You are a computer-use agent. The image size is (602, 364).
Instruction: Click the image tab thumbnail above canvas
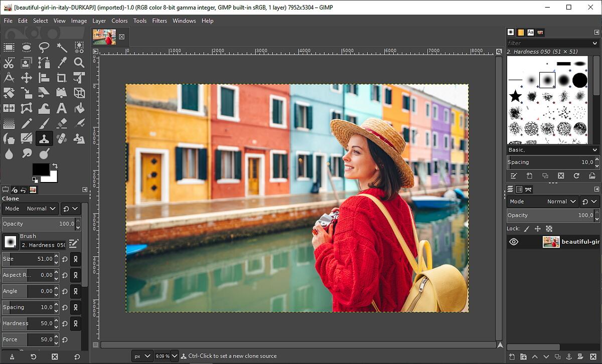[104, 37]
